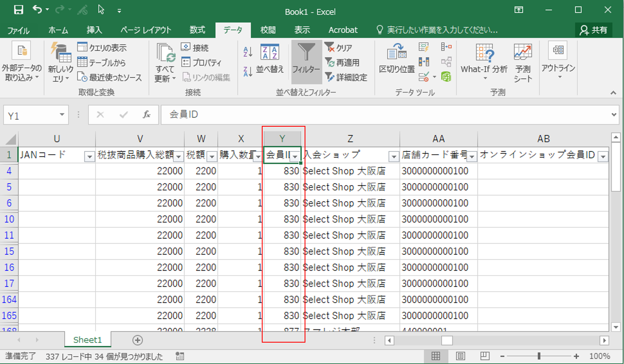Sort ascending with the A-Z icon
Image resolution: width=624 pixels, height=364 pixels.
pos(247,51)
